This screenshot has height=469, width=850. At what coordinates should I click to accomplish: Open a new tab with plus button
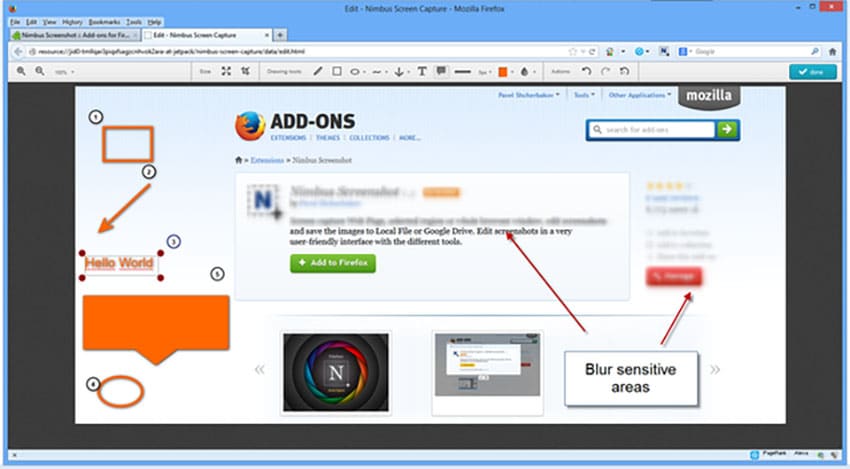coord(280,35)
